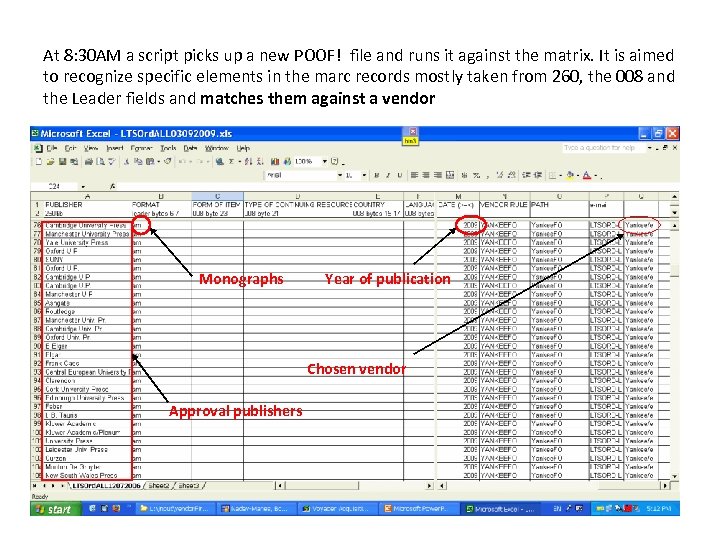
Task: Open the help question box dropdown
Action: 649,148
